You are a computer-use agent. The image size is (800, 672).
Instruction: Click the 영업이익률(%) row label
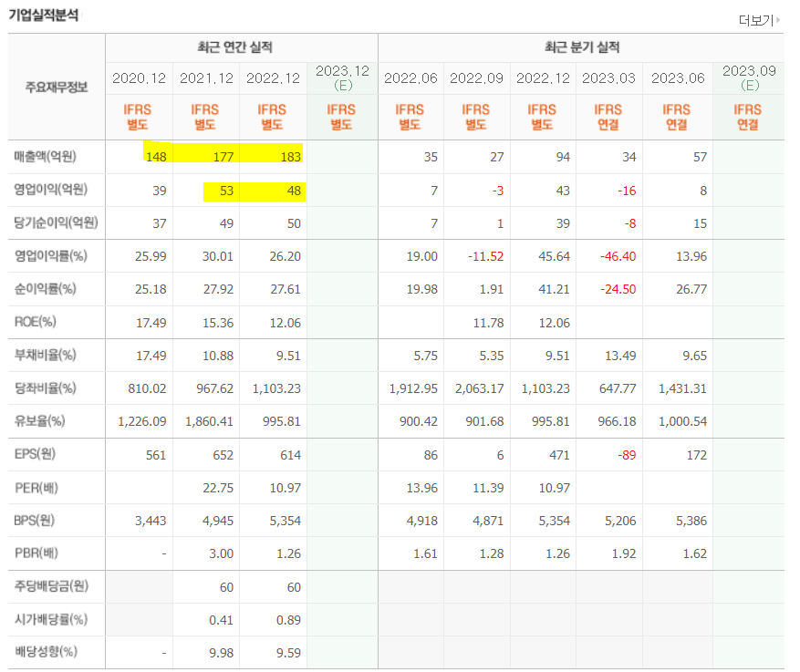(x=50, y=255)
